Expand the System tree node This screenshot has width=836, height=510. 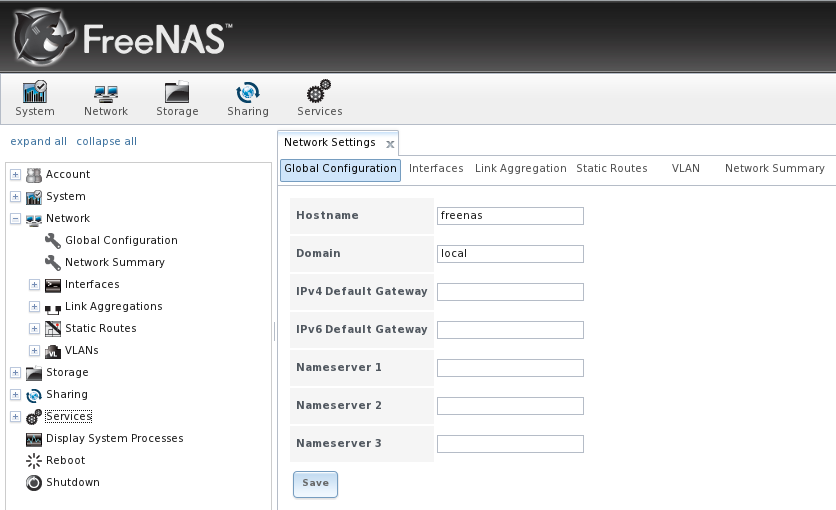(x=15, y=197)
